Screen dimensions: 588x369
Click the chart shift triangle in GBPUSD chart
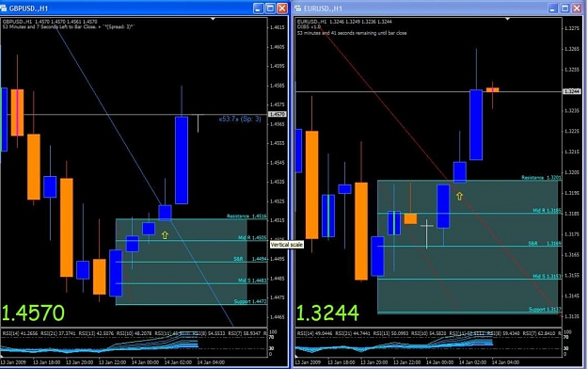(x=213, y=19)
